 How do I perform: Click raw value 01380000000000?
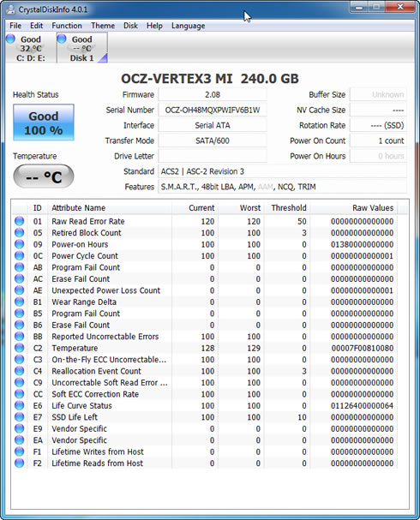[x=362, y=244]
